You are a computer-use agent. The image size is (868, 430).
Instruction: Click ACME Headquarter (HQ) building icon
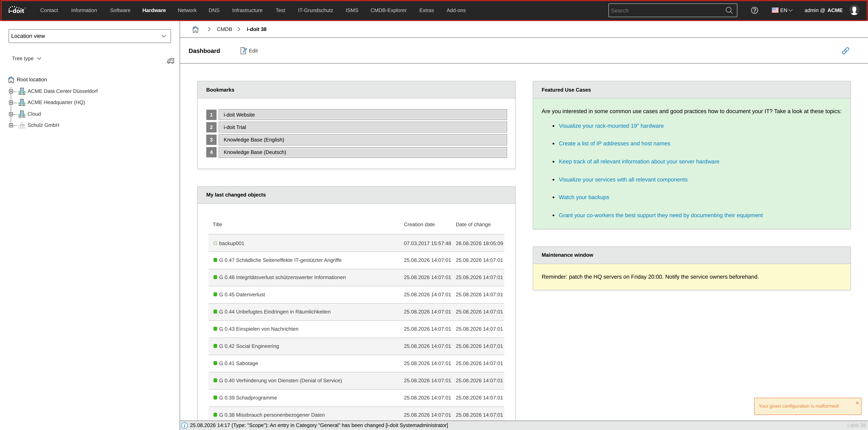pyautogui.click(x=22, y=102)
